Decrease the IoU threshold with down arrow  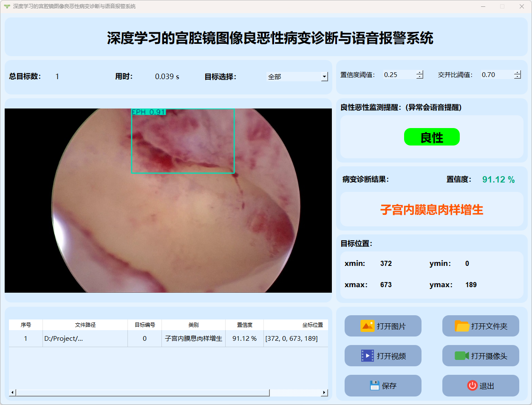517,77
